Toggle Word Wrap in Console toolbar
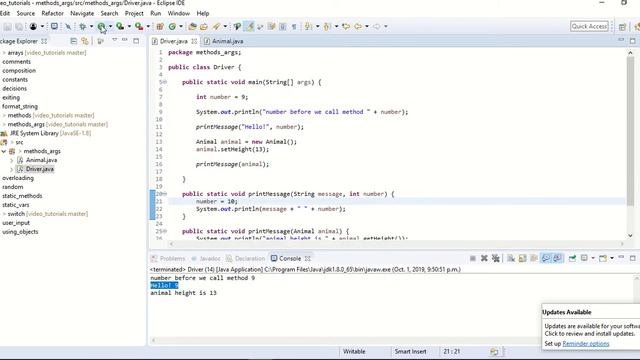 pos(534,258)
